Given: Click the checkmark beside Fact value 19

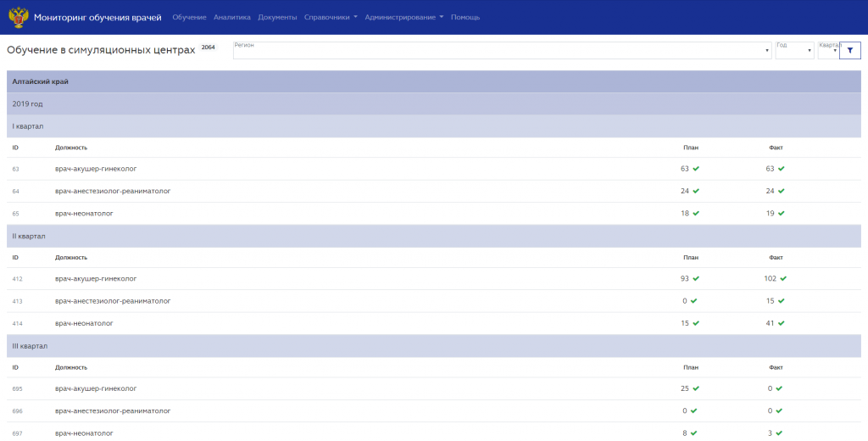Looking at the screenshot, I should [781, 214].
